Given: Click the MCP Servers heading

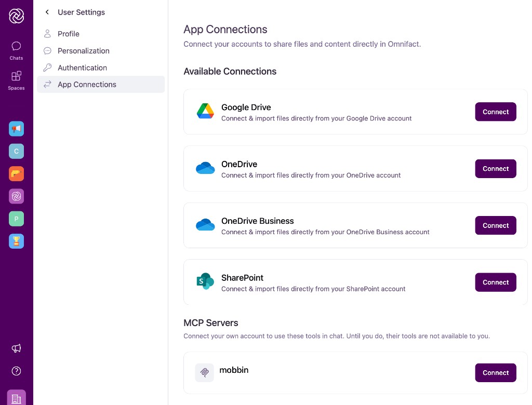Looking at the screenshot, I should tap(211, 323).
